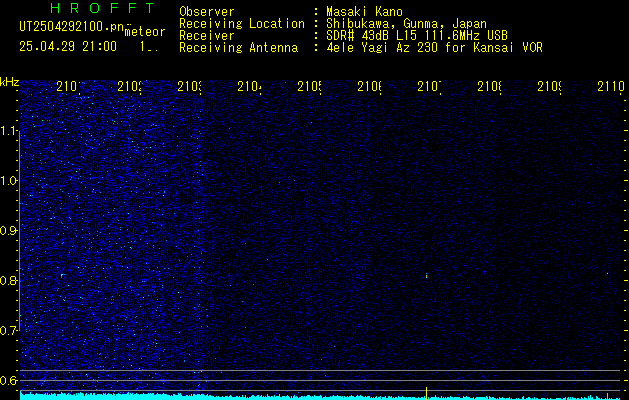This screenshot has width=629, height=400.
Task: Click the 1.1 kHz frequency axis label
Action: pos(9,131)
